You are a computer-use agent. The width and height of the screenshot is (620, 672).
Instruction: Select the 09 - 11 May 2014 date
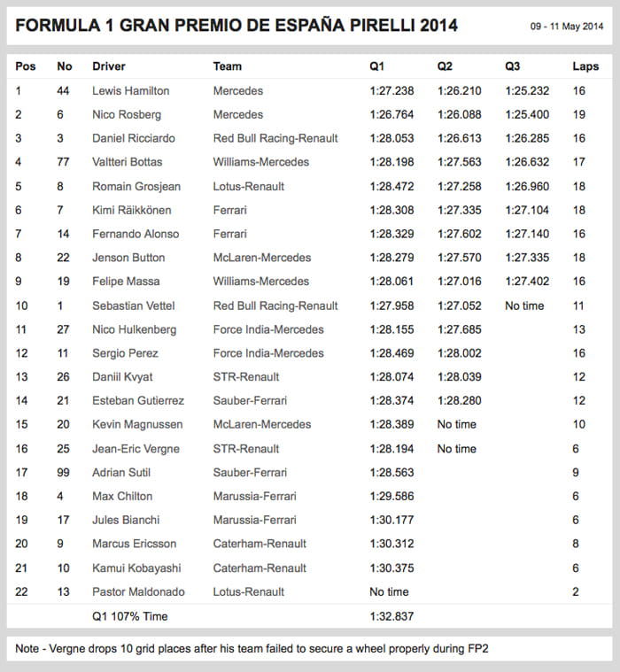[x=567, y=27]
